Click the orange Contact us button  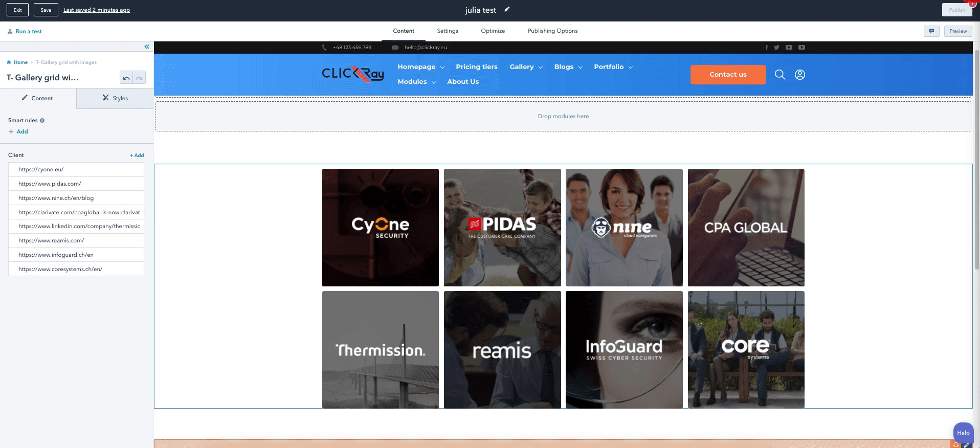[x=728, y=75]
